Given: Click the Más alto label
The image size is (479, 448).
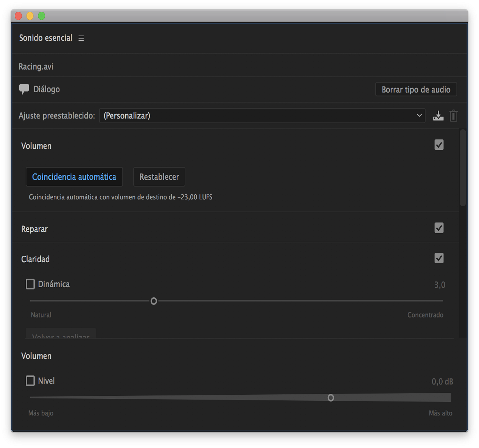Looking at the screenshot, I should tap(440, 413).
